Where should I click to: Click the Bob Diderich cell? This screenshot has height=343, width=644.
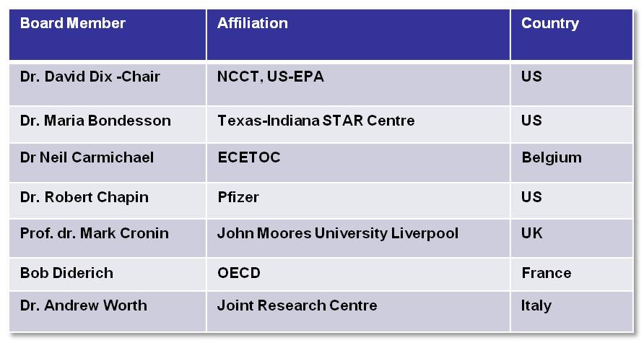pos(66,273)
